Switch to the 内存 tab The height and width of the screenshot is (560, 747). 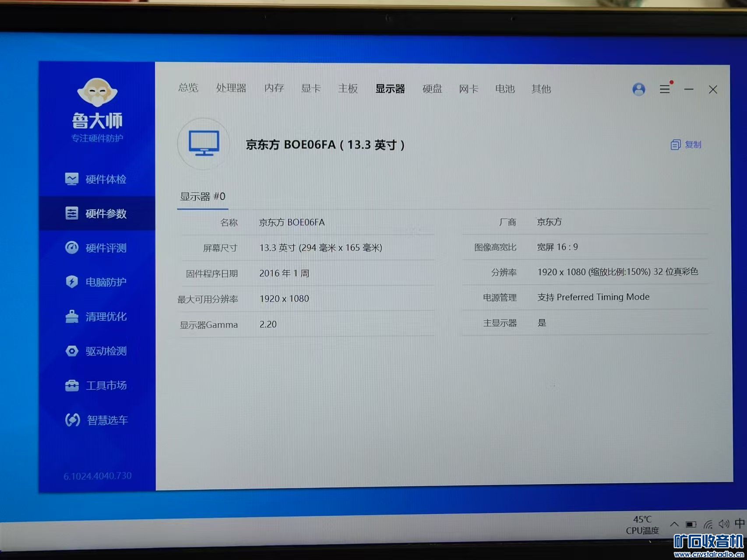[x=274, y=88]
